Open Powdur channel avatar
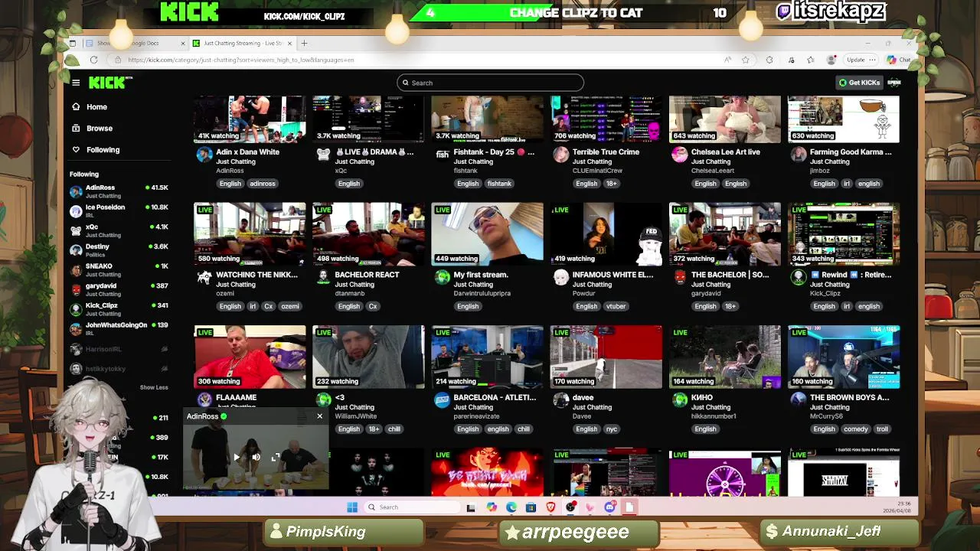This screenshot has width=980, height=551. [561, 277]
